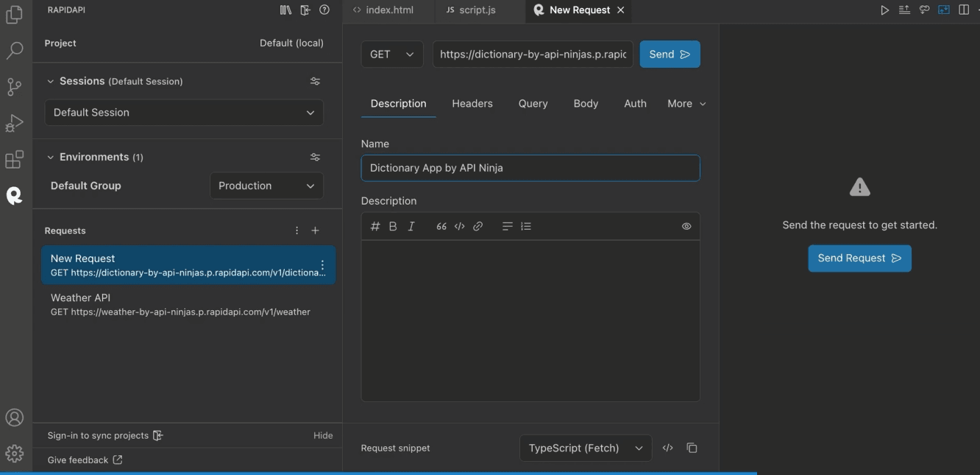The width and height of the screenshot is (980, 475).
Task: Open the Run and Debug view
Action: [x=15, y=122]
